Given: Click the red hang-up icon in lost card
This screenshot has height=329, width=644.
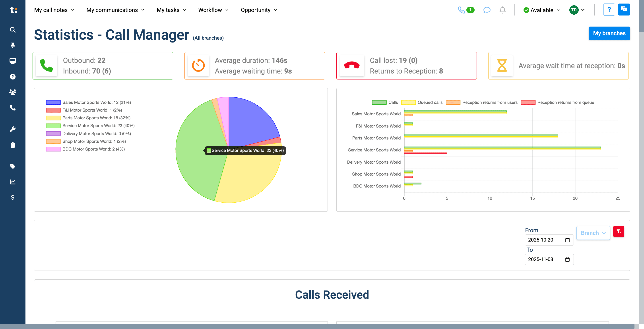Looking at the screenshot, I should [x=352, y=66].
